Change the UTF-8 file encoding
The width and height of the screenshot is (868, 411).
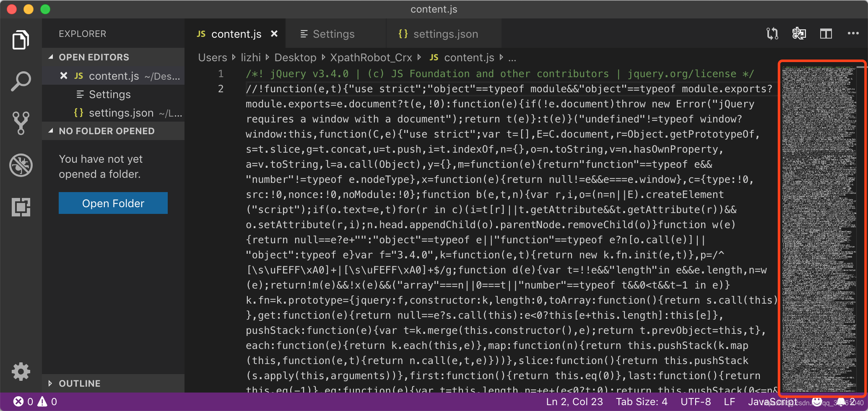pos(696,402)
